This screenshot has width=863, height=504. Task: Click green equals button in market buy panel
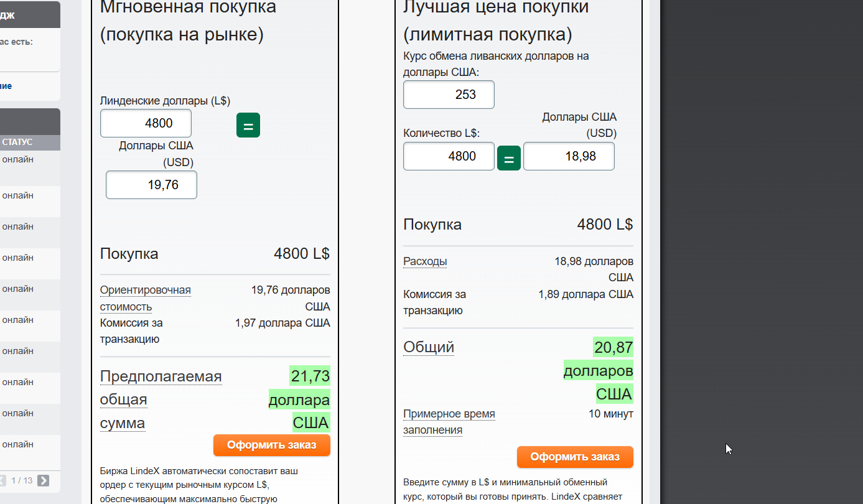(x=248, y=125)
